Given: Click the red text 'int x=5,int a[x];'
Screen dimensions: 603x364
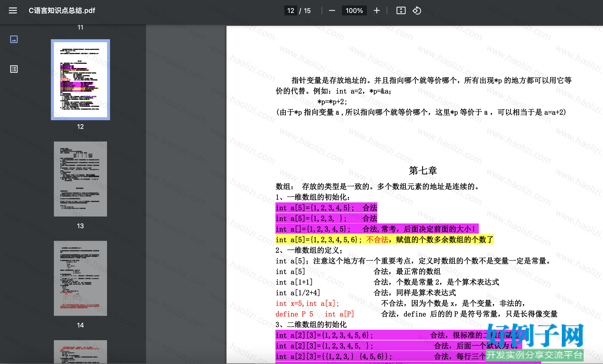Looking at the screenshot, I should click(307, 303).
